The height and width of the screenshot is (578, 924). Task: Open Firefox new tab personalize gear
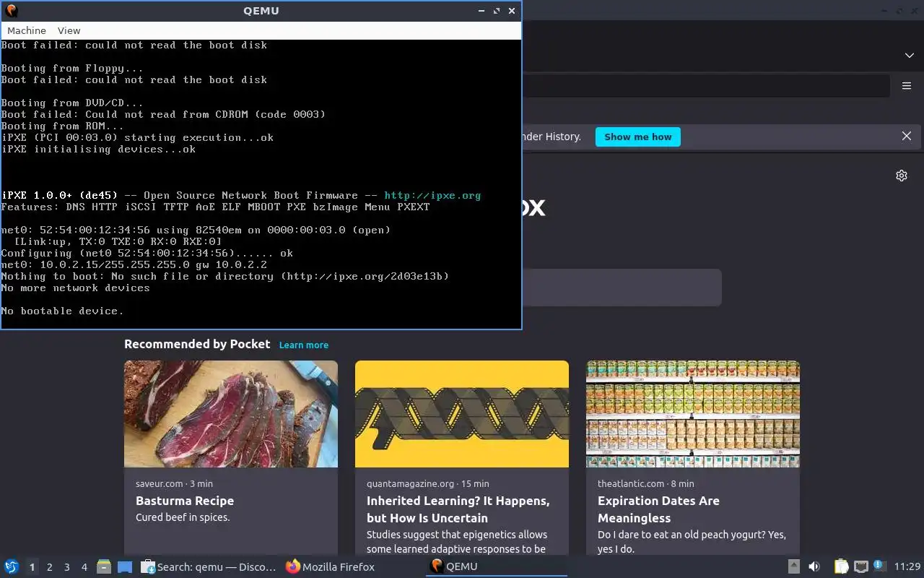pos(901,176)
